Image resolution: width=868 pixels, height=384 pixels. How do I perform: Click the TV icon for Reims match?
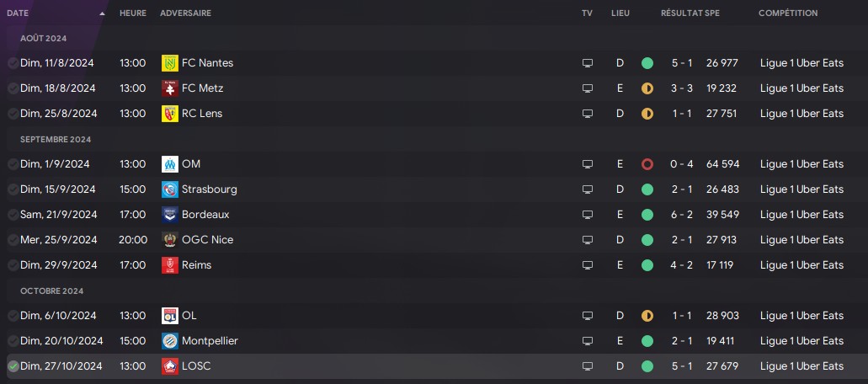[x=588, y=265]
